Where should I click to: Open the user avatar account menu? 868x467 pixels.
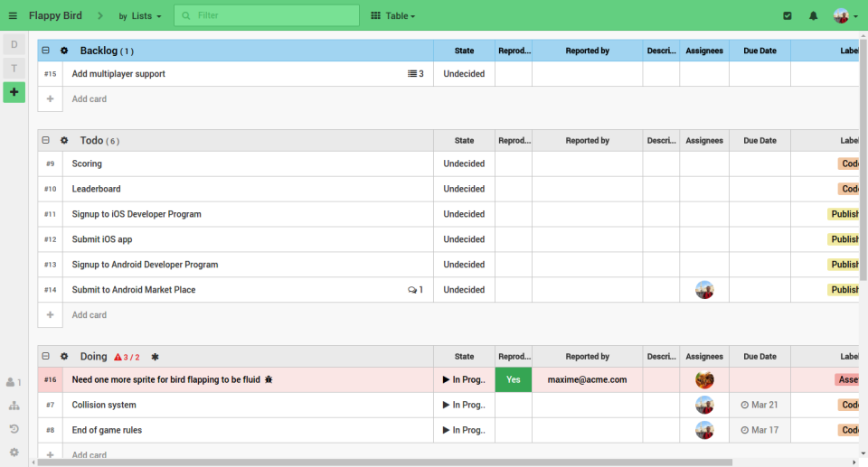click(845, 16)
